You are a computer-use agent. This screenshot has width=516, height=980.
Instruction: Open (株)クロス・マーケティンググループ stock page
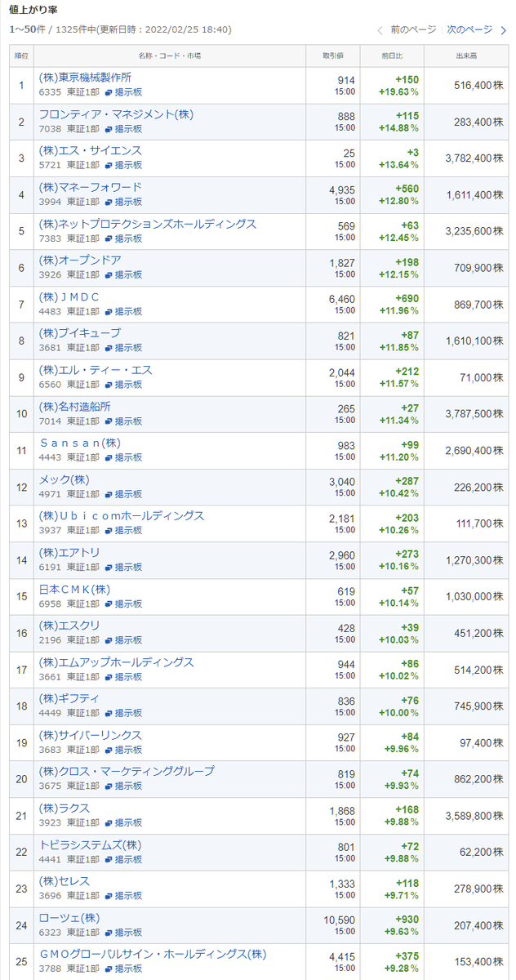(x=127, y=771)
